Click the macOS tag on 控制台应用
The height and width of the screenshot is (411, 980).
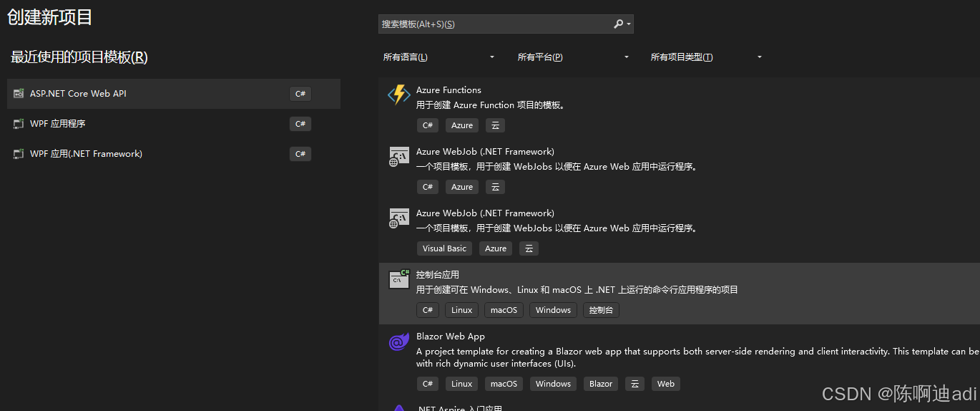[x=504, y=310]
